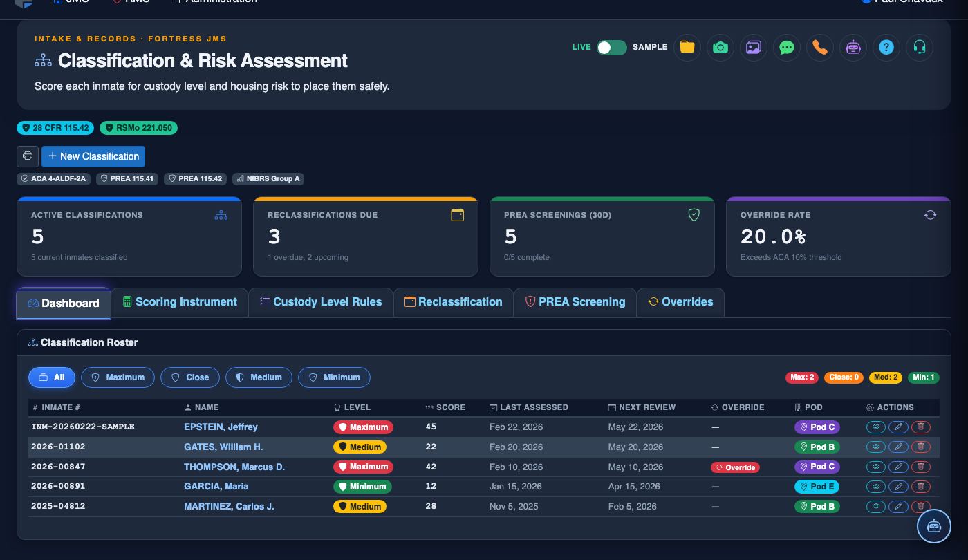This screenshot has height=560, width=968.
Task: Sort by the Score column header
Action: click(445, 407)
